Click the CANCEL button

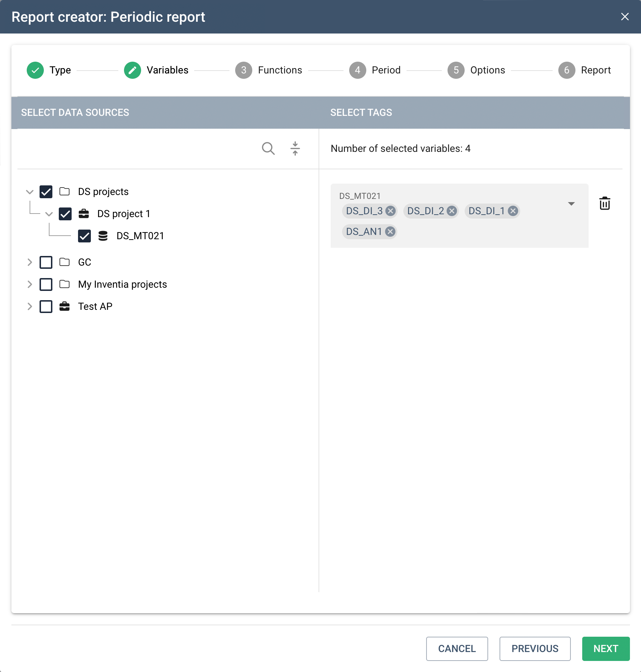tap(457, 649)
